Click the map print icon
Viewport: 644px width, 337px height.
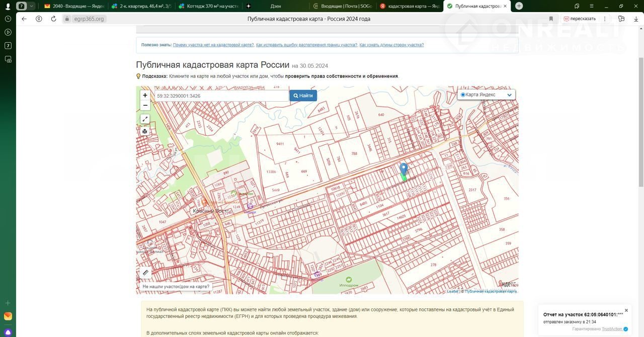tap(145, 131)
